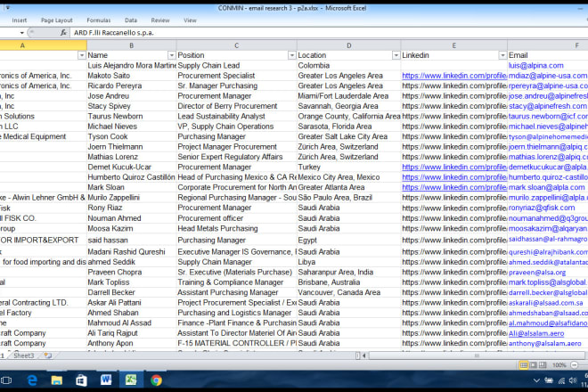
Task: Click the horizontal scrollbar left arrow
Action: pyautogui.click(x=363, y=355)
